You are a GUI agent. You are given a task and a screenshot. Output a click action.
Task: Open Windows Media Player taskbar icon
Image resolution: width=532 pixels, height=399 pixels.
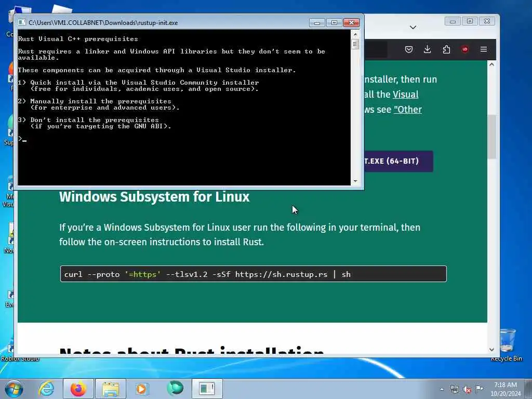pos(141,389)
